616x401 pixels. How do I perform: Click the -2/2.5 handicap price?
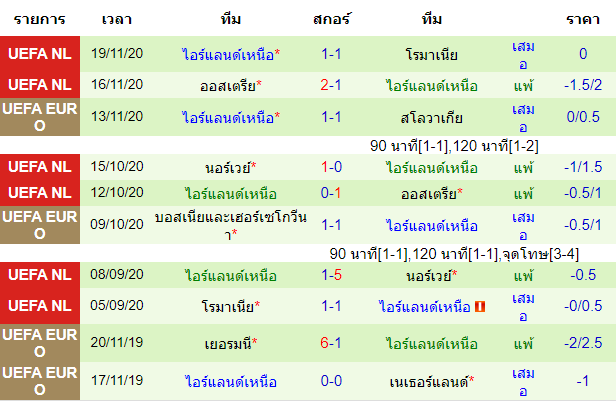point(583,343)
